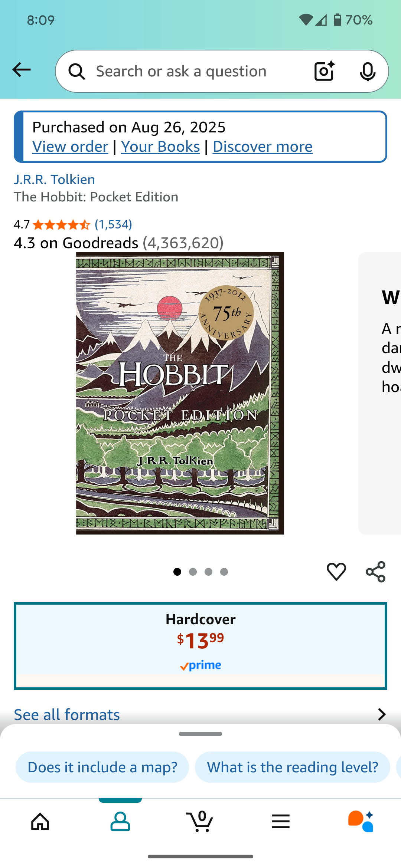Screen dimensions: 401x868
Task: Add book to wishlist with heart icon
Action: tap(336, 571)
